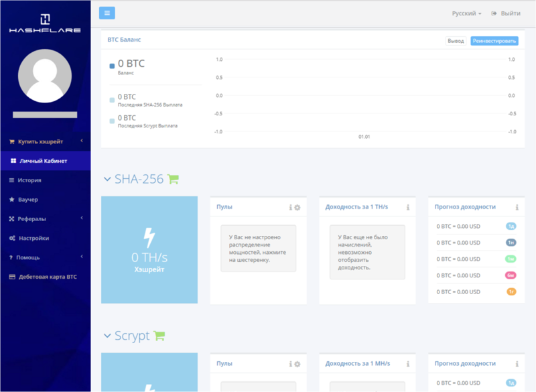Toggle Последняя SHA-256 Выплата legend series
The image size is (536, 392).
113,100
